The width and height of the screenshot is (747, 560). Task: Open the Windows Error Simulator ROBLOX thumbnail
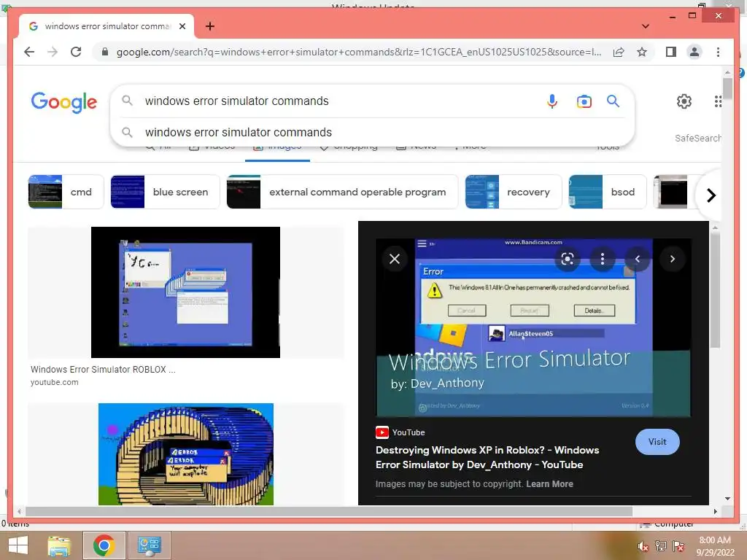click(x=185, y=292)
